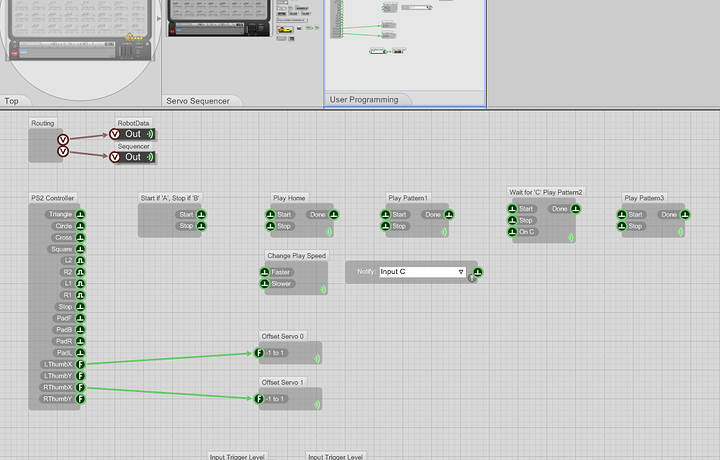Click the Wait for 'C' Start input pin
720x460 pixels.
click(x=512, y=209)
